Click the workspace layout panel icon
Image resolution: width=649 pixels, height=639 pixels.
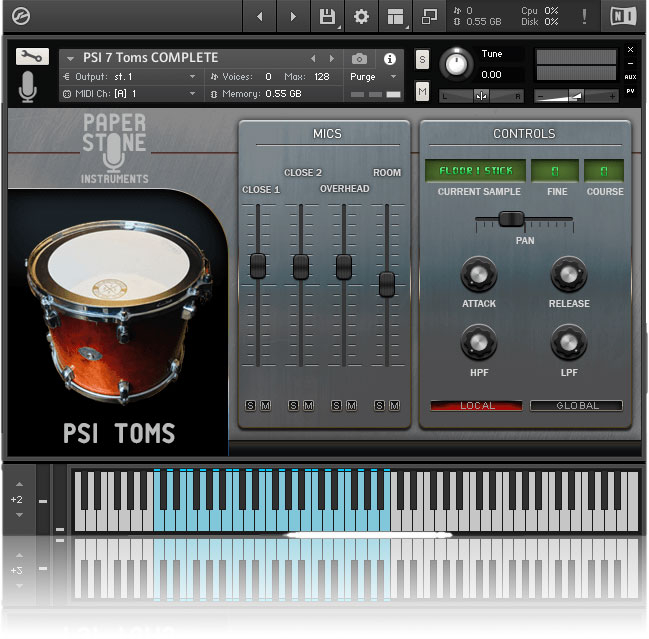coord(395,16)
